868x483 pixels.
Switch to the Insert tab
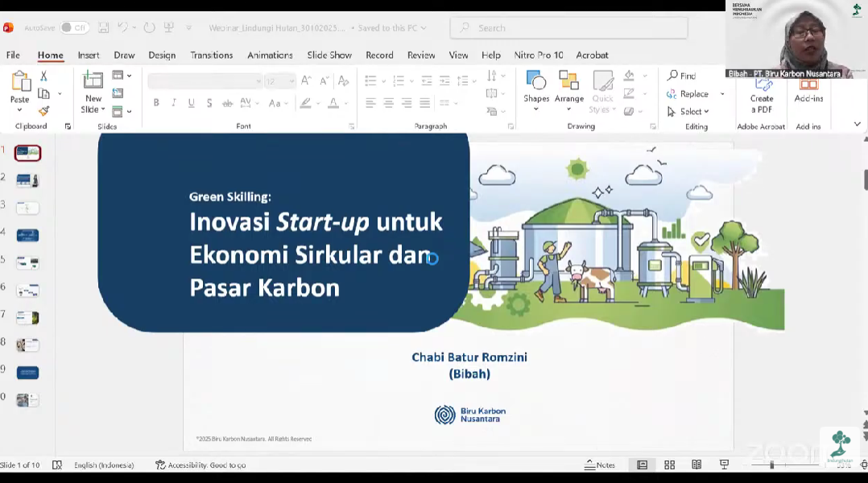(89, 55)
